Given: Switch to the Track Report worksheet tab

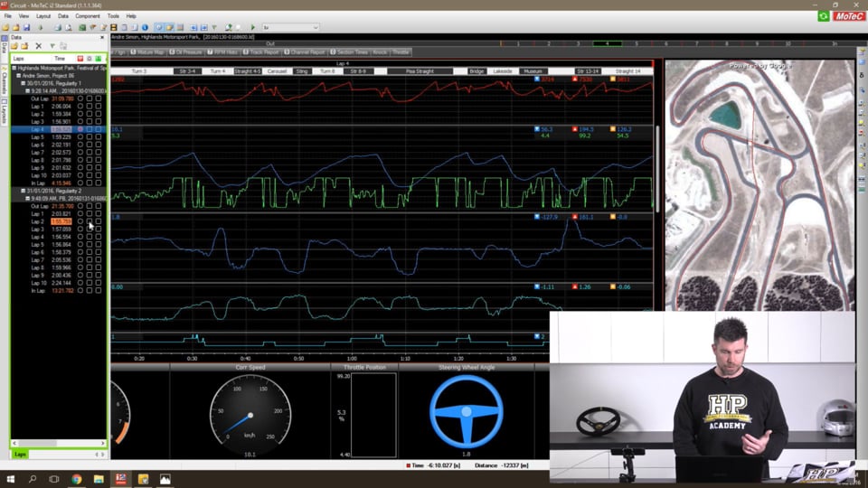Looking at the screenshot, I should (260, 52).
